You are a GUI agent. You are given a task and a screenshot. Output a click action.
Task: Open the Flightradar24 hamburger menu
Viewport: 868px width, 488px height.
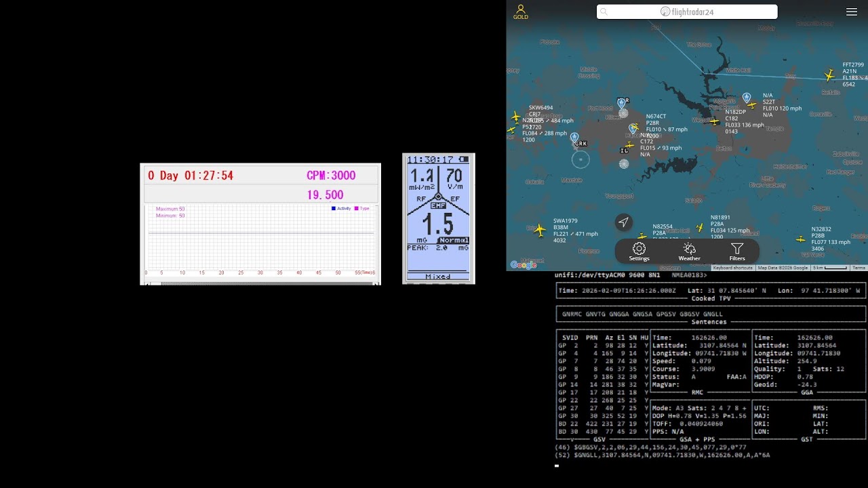point(852,12)
